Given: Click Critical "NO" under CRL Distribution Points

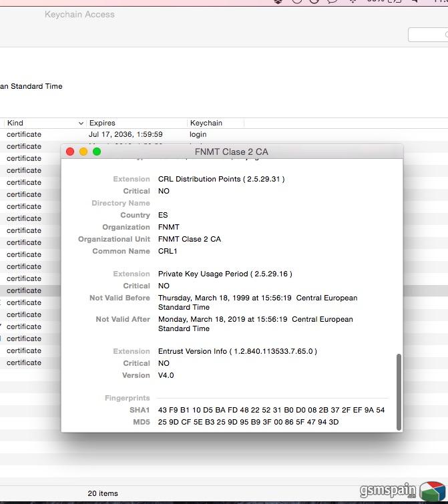Looking at the screenshot, I should [164, 191].
